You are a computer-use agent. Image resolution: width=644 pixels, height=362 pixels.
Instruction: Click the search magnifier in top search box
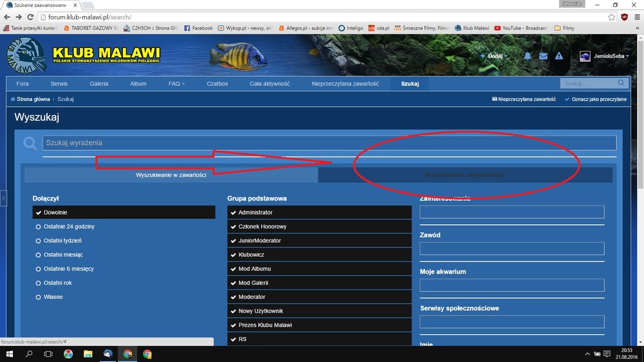point(621,83)
